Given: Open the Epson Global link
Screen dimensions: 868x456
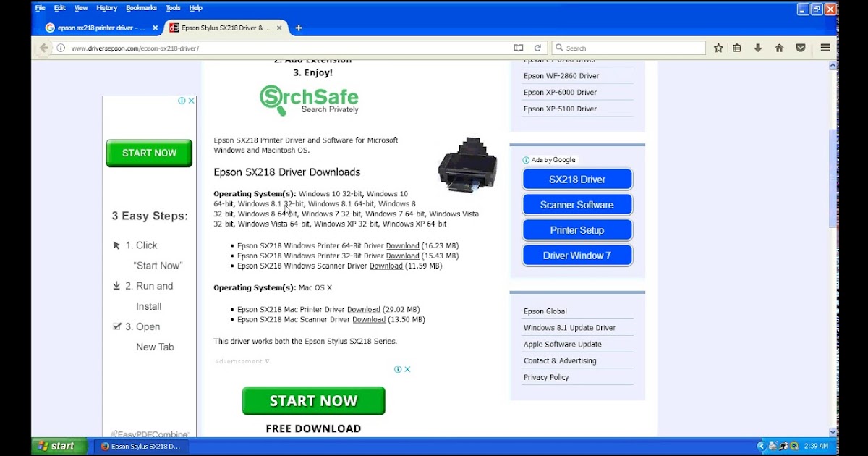Looking at the screenshot, I should [545, 311].
